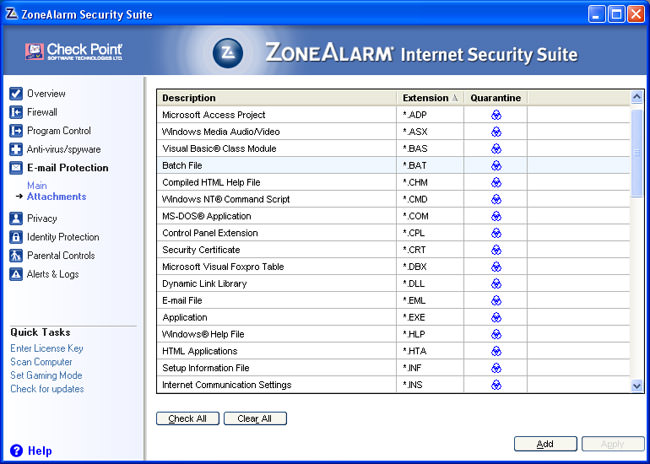
Task: Click the Check All button
Action: [x=187, y=418]
